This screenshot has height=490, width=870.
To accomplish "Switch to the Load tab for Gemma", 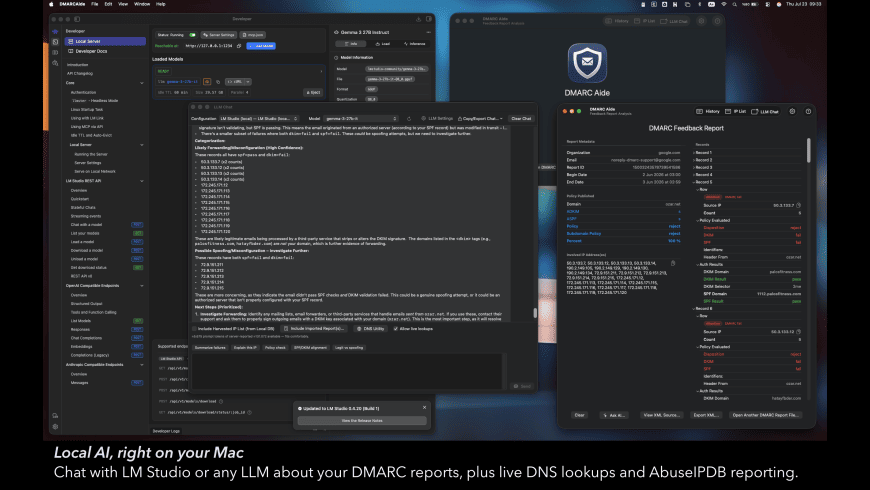I will pos(382,44).
